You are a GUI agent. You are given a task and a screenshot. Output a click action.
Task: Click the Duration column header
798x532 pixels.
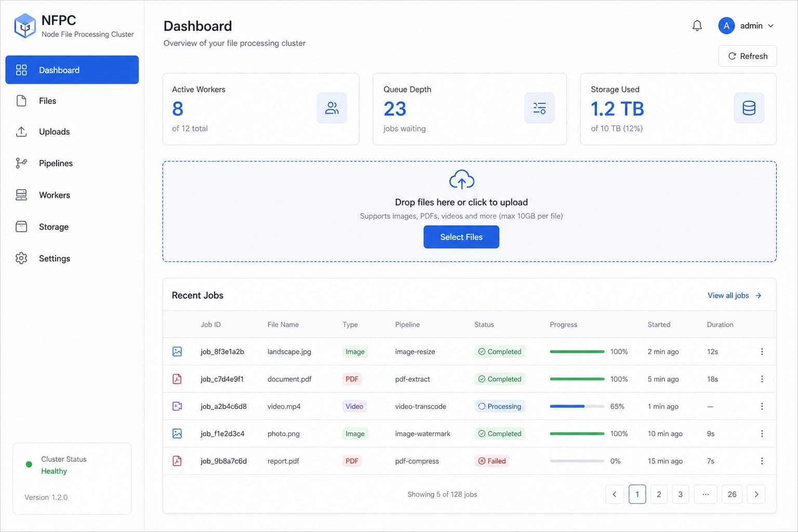coord(720,325)
